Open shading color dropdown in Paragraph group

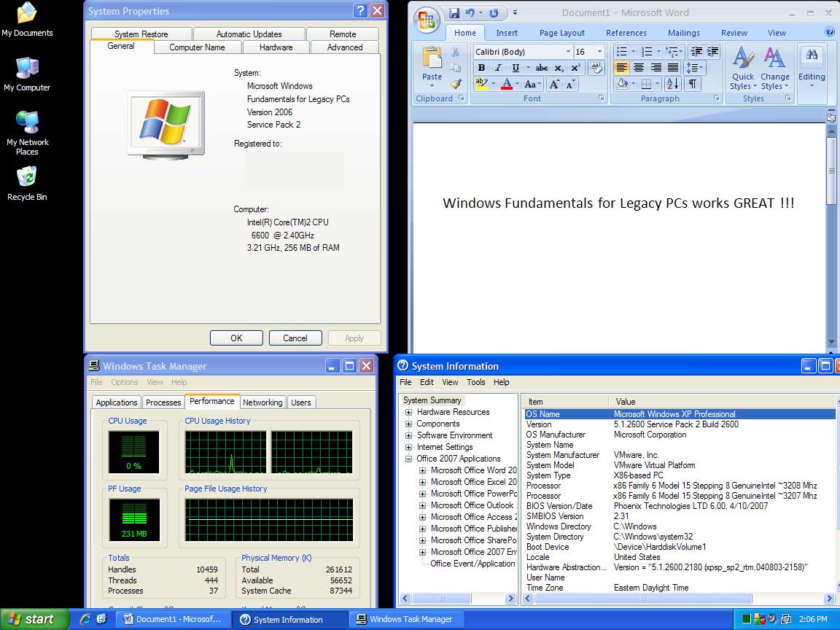coord(633,84)
